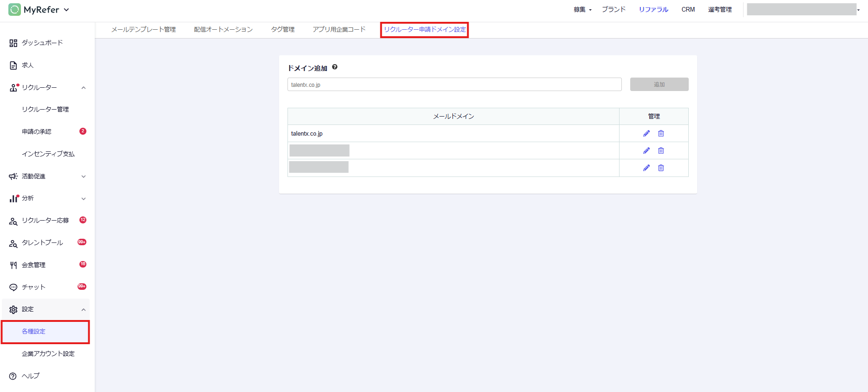This screenshot has width=868, height=392.
Task: Open the チャット sidebar item
Action: pyautogui.click(x=33, y=287)
